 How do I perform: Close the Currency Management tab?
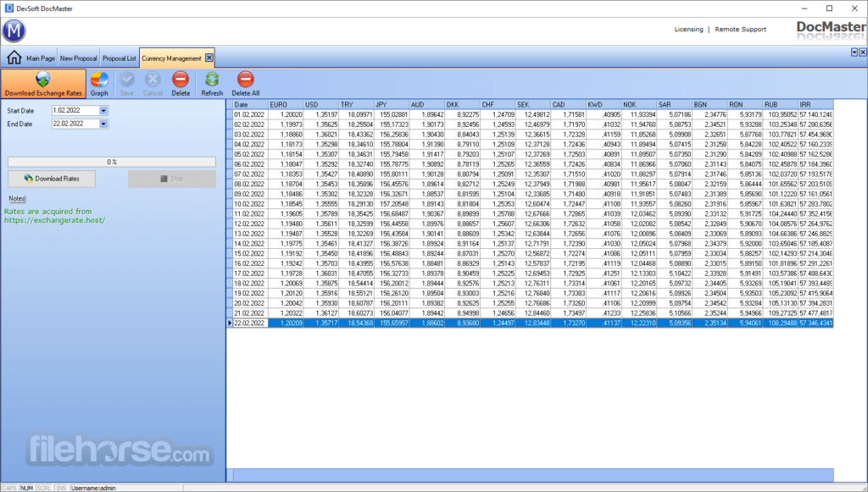(x=209, y=58)
